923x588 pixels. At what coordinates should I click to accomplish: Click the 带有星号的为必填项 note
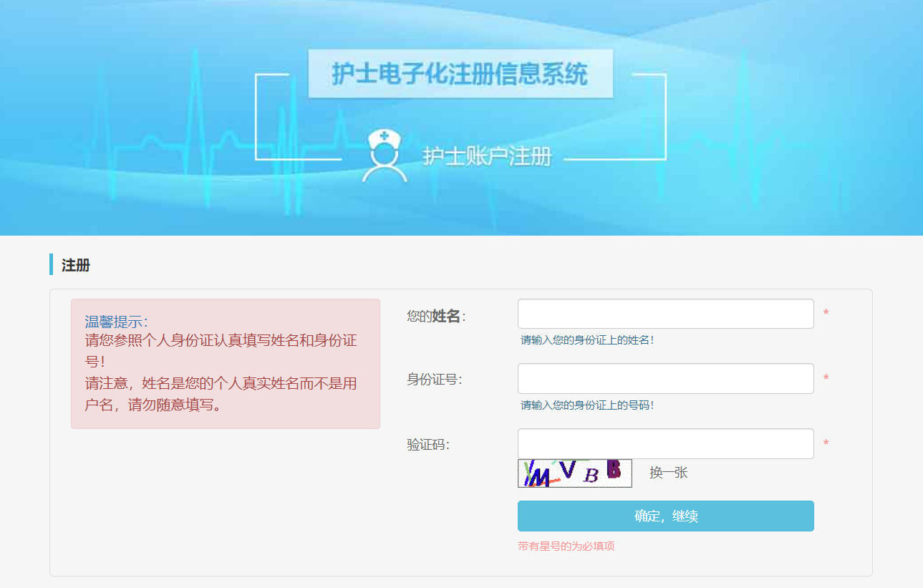(x=566, y=546)
